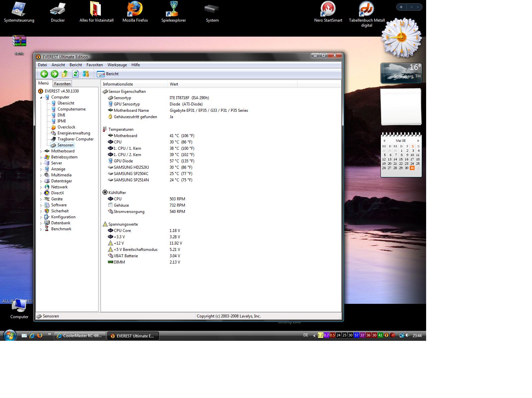Click the Windows Start orb

[9, 335]
